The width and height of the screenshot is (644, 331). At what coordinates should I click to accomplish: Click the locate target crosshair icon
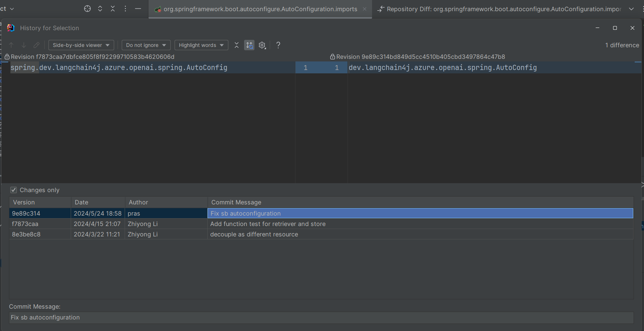pos(87,9)
